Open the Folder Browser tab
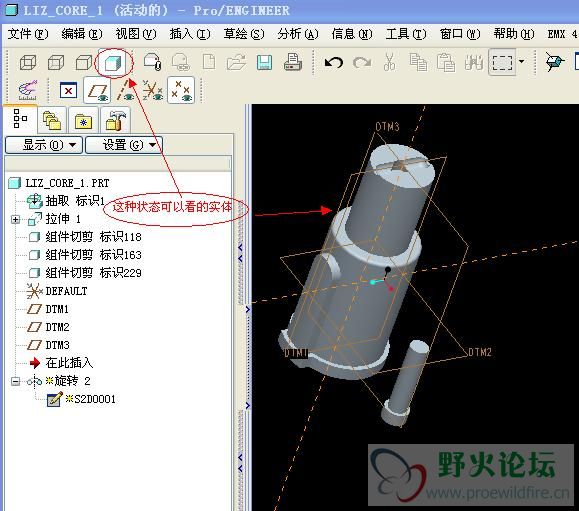Screen dimensions: 579x511 (52, 120)
